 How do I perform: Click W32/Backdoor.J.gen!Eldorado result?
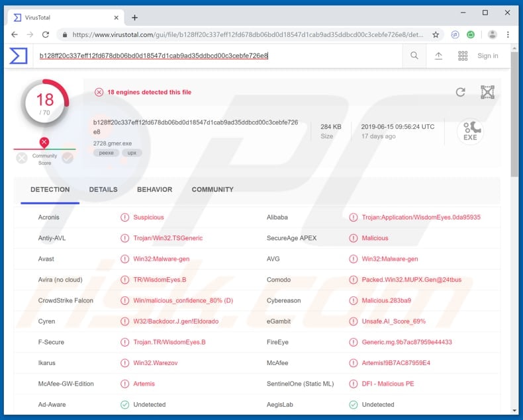pos(176,321)
